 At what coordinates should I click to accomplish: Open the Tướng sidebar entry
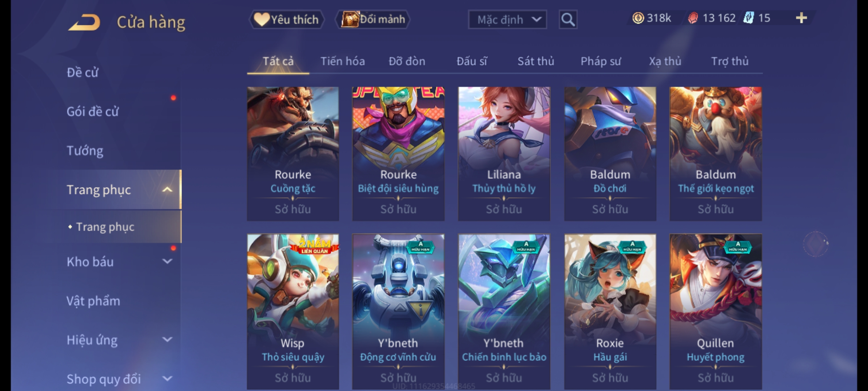click(x=85, y=151)
